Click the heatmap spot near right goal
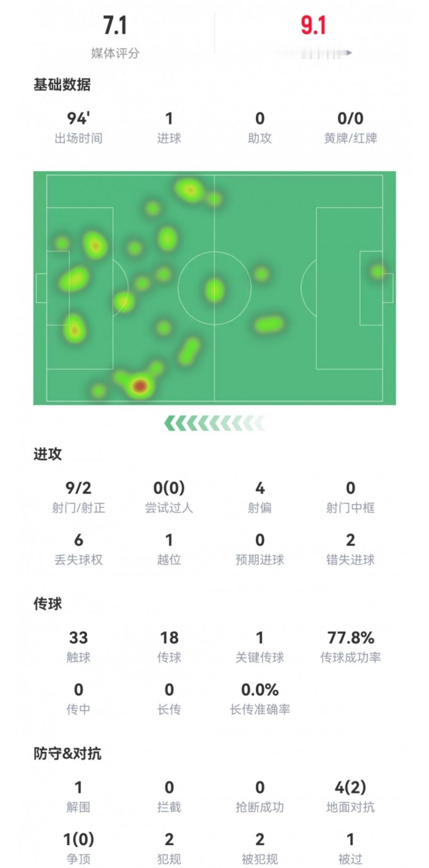This screenshot has width=429, height=868. (x=377, y=271)
